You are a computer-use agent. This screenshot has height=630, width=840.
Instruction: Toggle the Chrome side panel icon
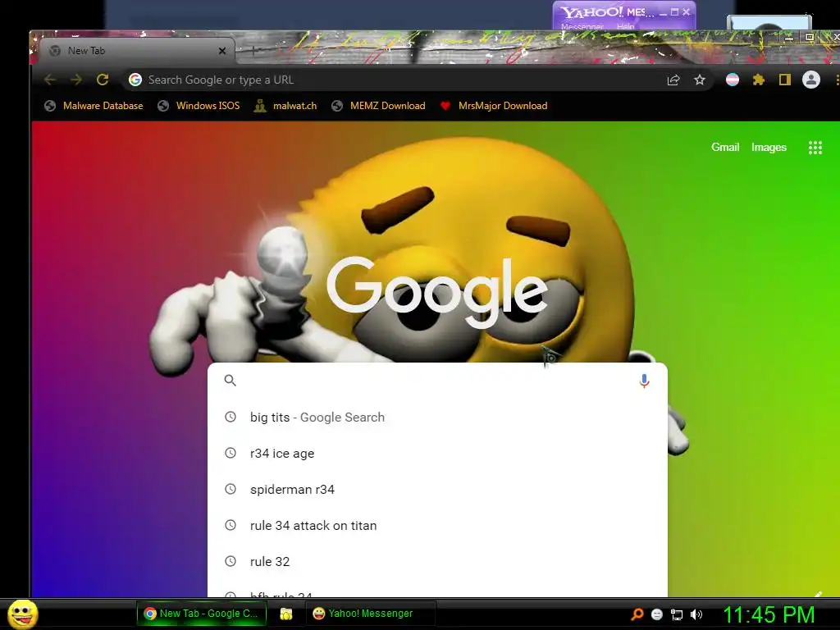[x=785, y=80]
